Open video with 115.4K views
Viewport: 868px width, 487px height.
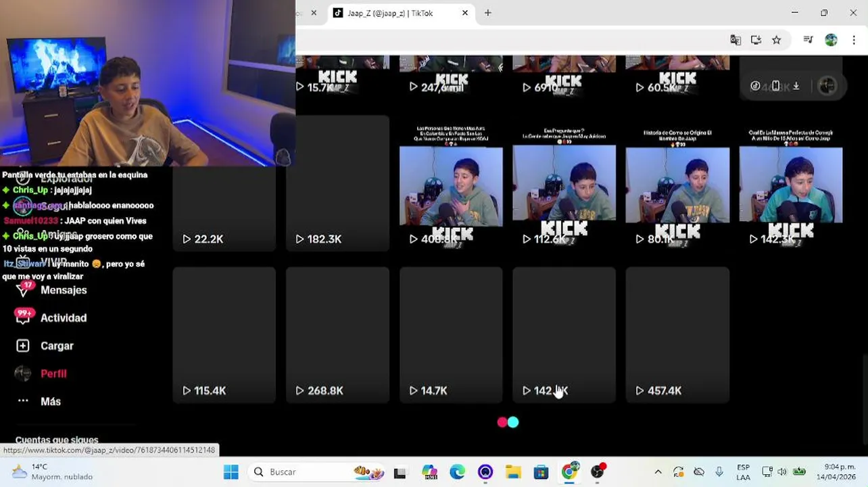[224, 335]
